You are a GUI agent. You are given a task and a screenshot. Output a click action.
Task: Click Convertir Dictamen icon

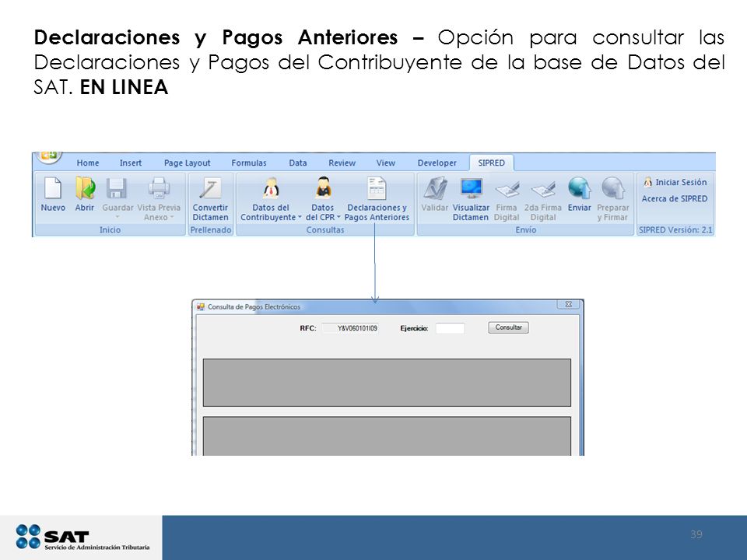click(210, 188)
